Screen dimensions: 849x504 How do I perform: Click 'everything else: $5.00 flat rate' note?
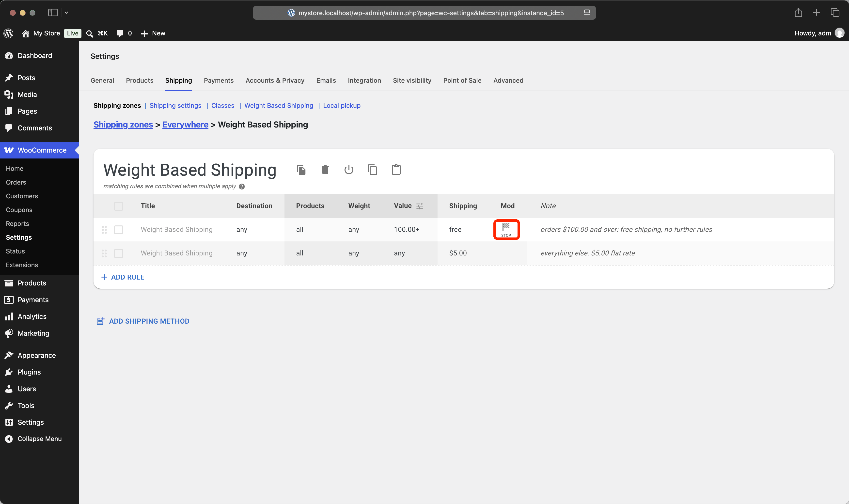click(587, 253)
